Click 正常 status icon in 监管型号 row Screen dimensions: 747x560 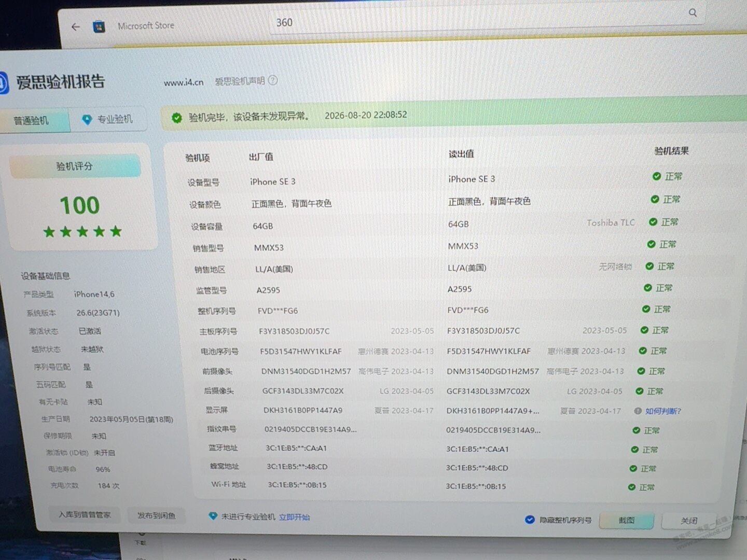[647, 288]
